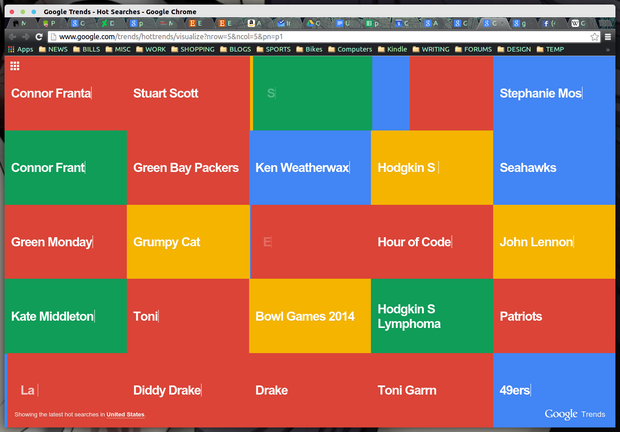
Task: Open the Stephanie Mos blue tile
Action: (554, 93)
